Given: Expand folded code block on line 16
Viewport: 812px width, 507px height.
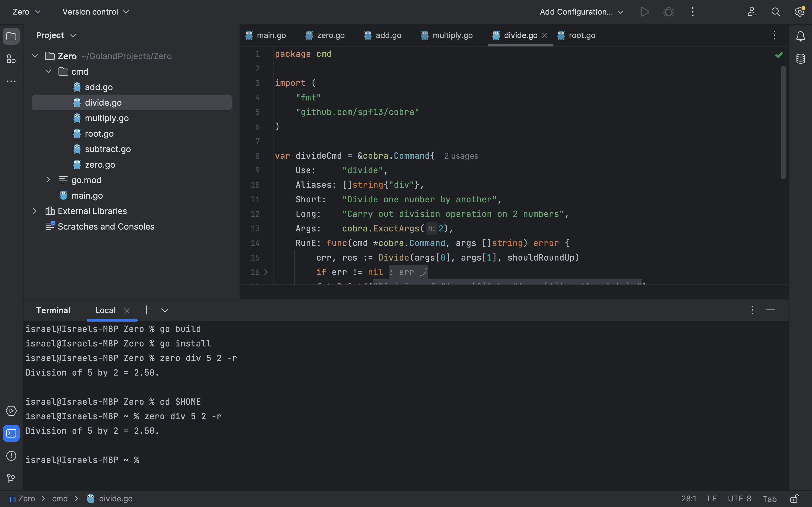Looking at the screenshot, I should tap(266, 272).
